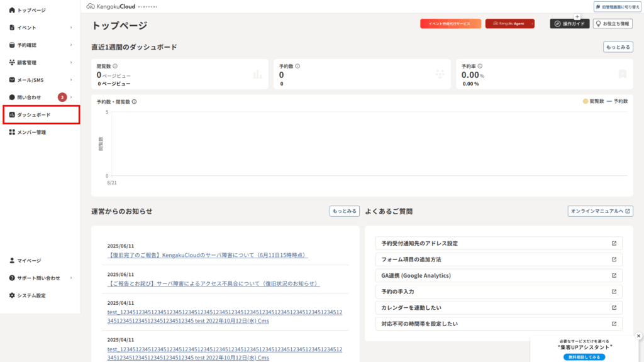
Task: Click the home icon for トップページ
Action: tap(12, 10)
